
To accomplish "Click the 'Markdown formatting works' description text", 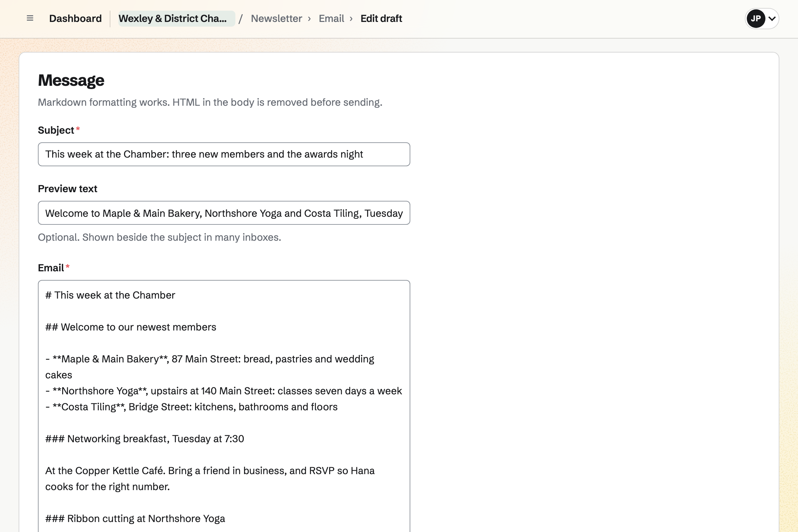I will pos(210,102).
